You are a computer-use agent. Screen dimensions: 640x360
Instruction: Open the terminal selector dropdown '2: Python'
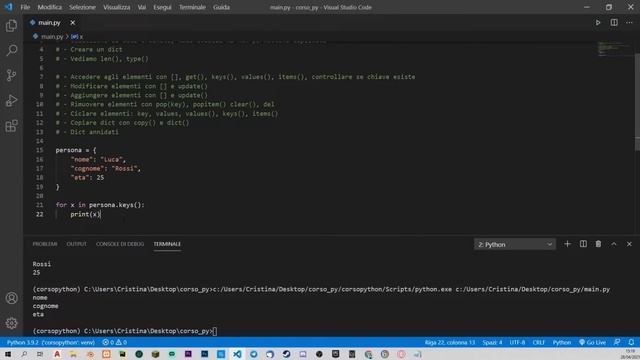[x=515, y=244]
